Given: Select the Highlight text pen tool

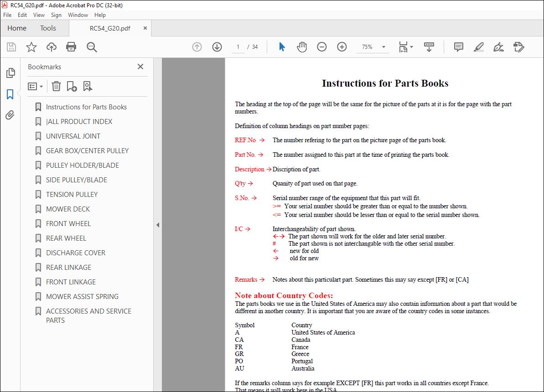Looking at the screenshot, I should coord(479,47).
